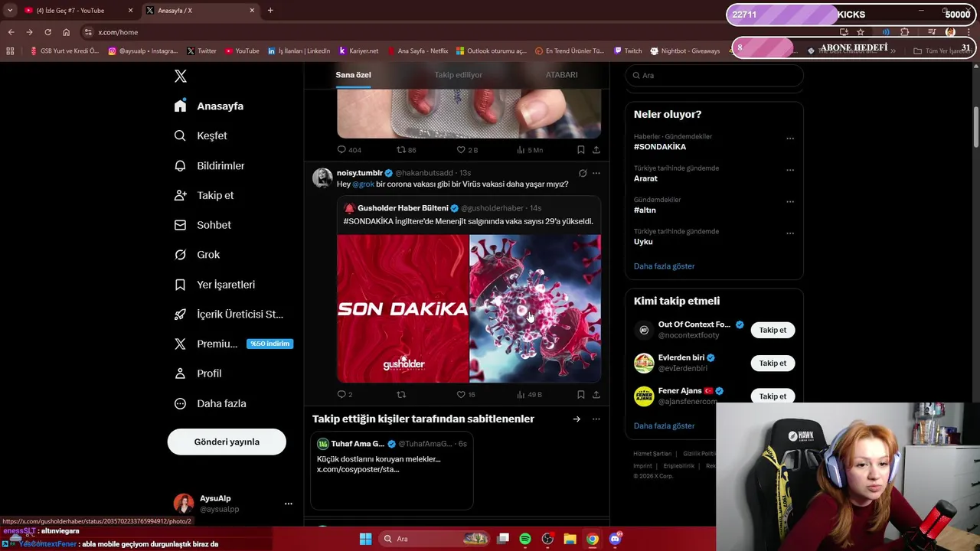Click the X logo in the sidebar
This screenshot has width=980, height=551.
pyautogui.click(x=181, y=76)
